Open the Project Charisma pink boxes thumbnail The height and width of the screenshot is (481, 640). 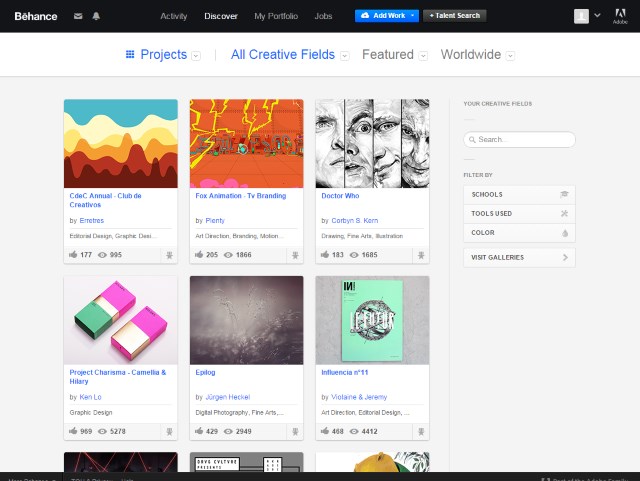point(121,320)
